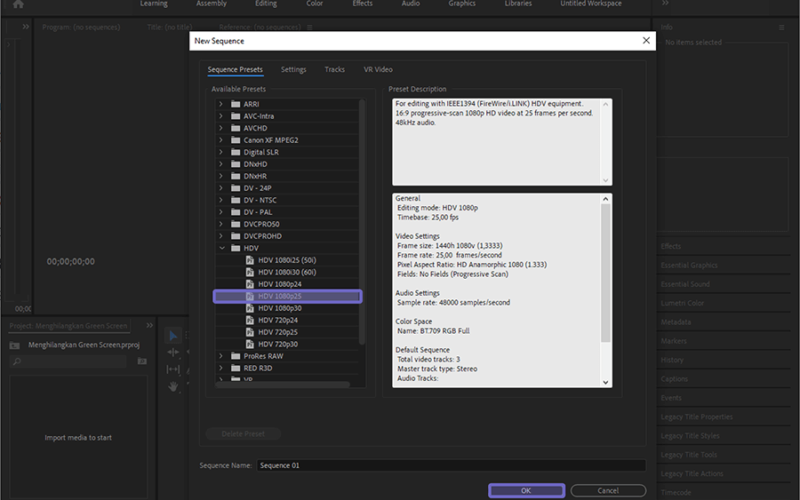Click the Home icon in the top bar

tap(18, 4)
